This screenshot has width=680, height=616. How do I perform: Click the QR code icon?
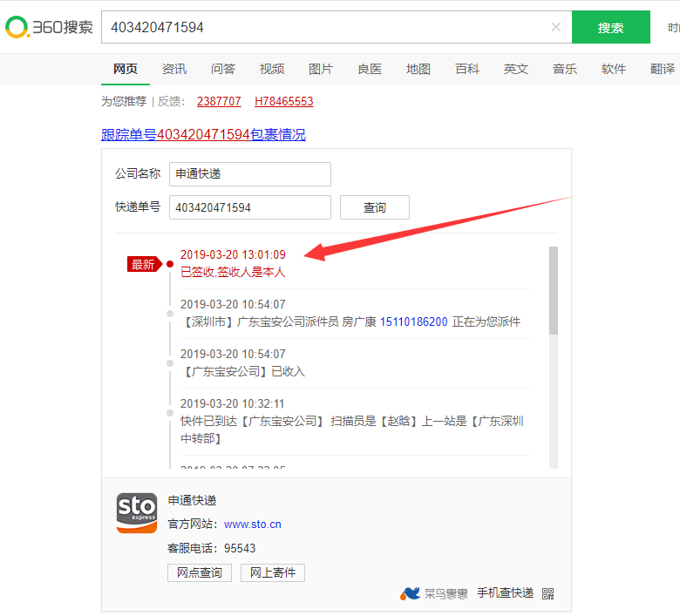tap(547, 593)
